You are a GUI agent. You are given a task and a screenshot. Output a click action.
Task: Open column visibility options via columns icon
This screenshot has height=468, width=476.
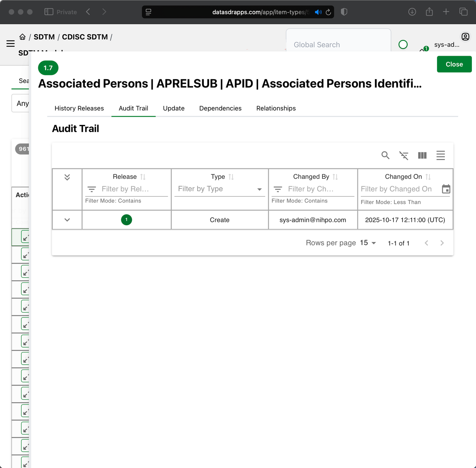[x=422, y=155]
